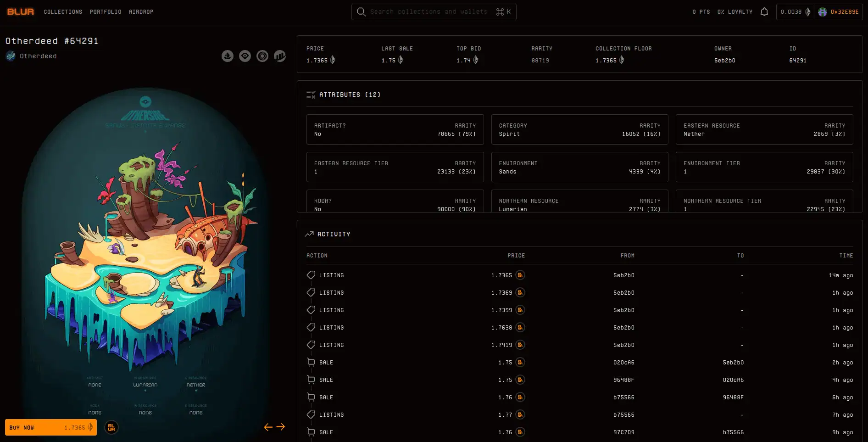Click cart icon of 4h ago sale
This screenshot has width=868, height=442.
point(311,380)
